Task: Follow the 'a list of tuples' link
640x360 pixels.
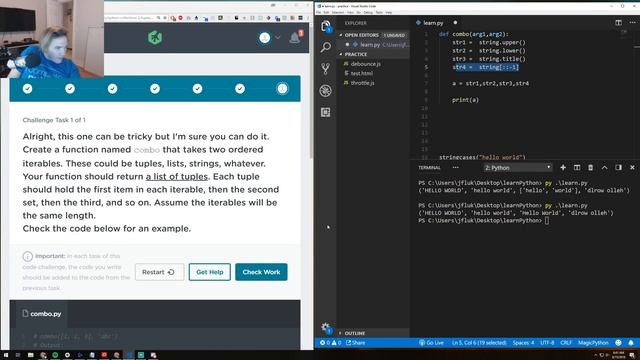Action: click(x=177, y=177)
